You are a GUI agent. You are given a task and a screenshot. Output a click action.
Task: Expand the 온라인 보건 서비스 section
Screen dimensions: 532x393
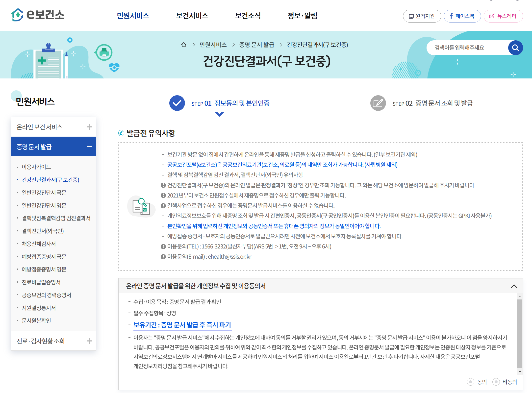[x=89, y=127]
